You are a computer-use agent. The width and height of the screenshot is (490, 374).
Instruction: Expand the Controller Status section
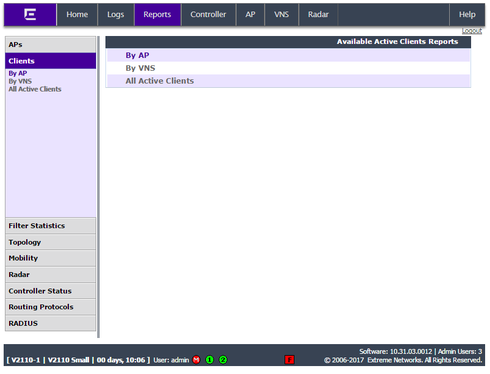[50, 291]
